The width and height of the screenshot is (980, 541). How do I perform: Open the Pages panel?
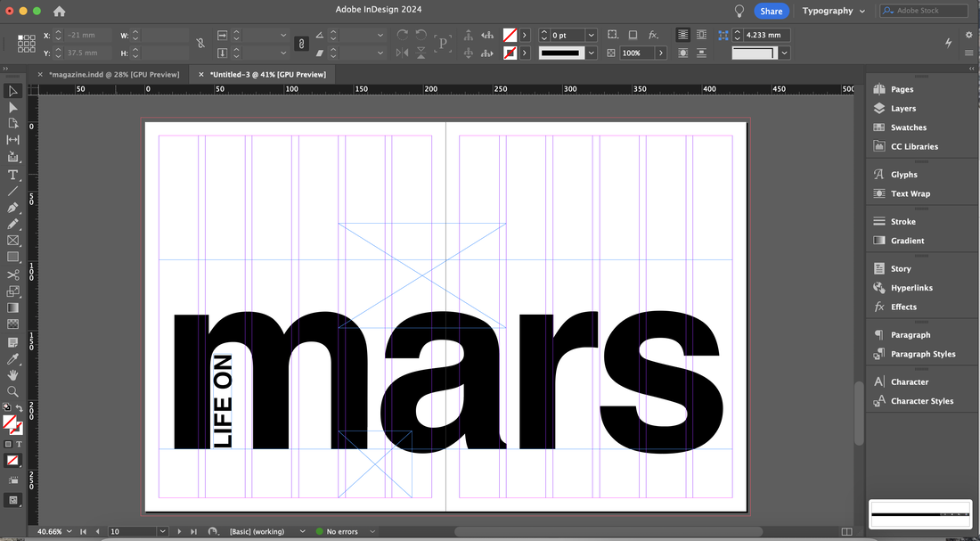click(x=902, y=89)
